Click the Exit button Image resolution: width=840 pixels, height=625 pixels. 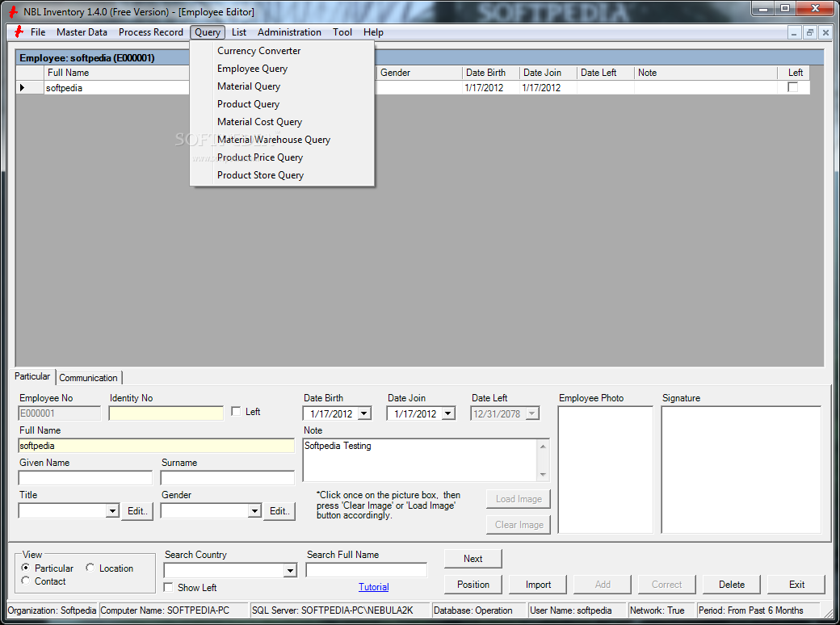click(796, 585)
